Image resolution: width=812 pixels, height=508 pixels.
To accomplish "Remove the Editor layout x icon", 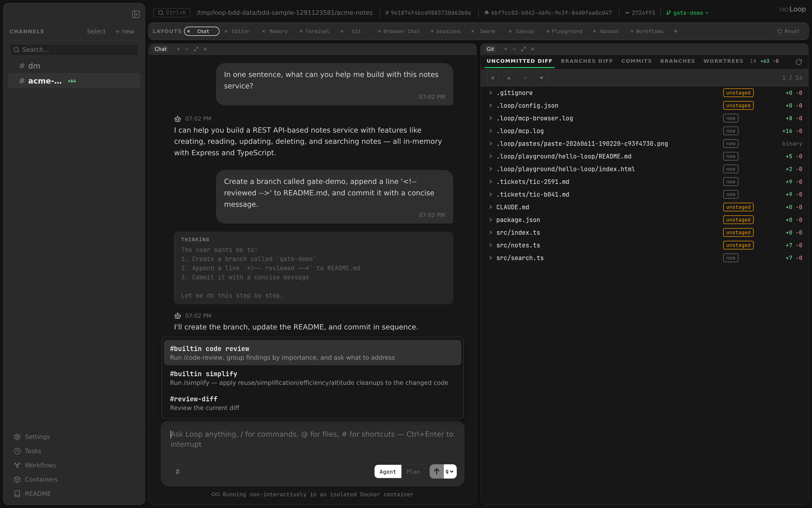I will pyautogui.click(x=226, y=31).
